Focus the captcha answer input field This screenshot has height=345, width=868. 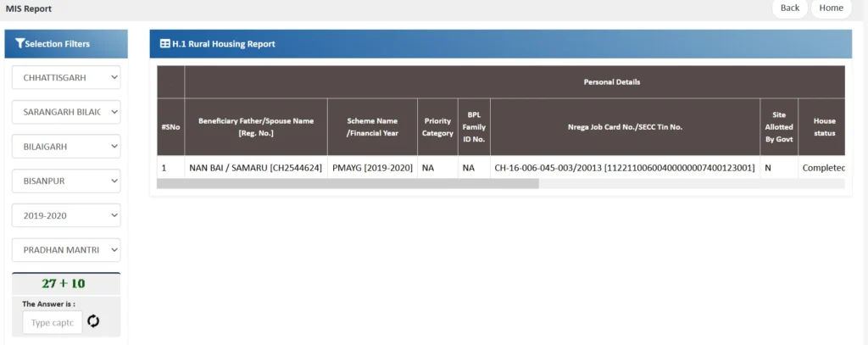pos(52,322)
